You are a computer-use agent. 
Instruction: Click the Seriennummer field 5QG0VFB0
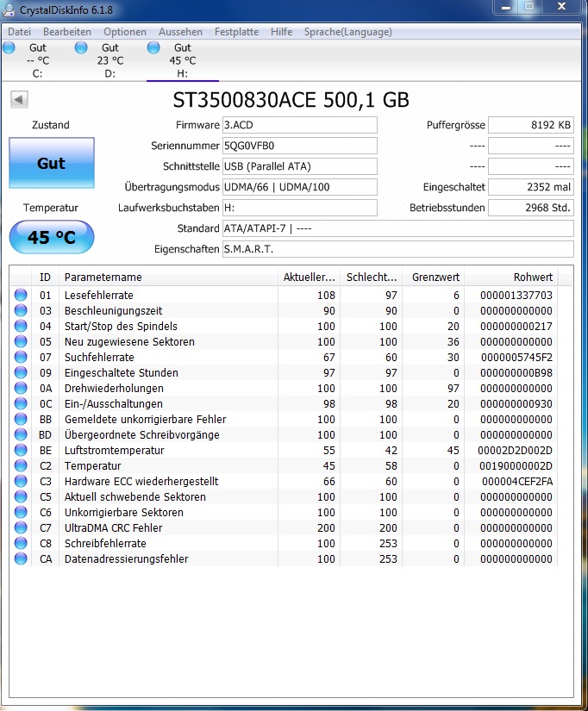[x=300, y=146]
